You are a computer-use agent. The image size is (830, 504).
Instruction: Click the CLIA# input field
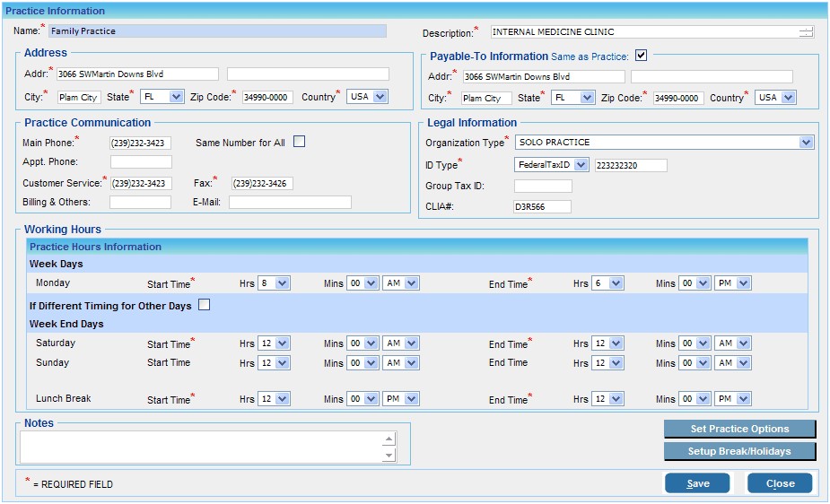(x=542, y=207)
